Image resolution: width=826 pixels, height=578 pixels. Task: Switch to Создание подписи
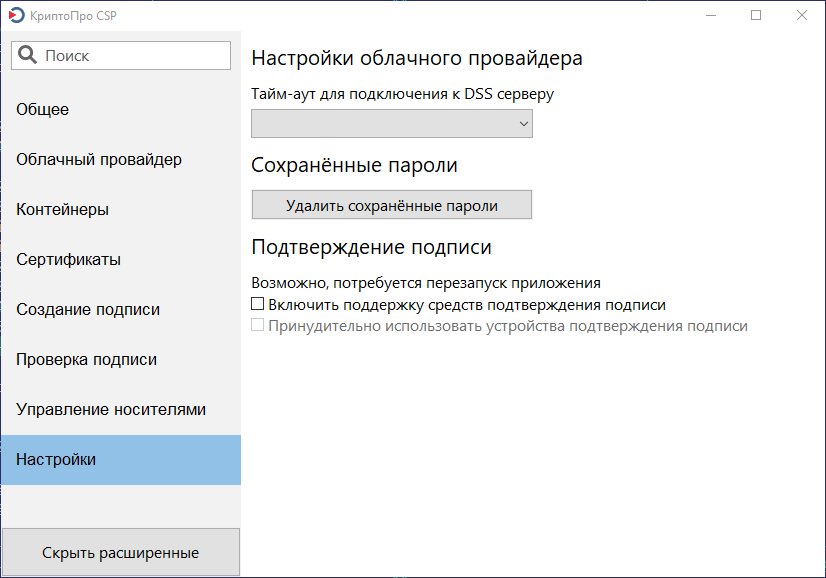(121, 309)
